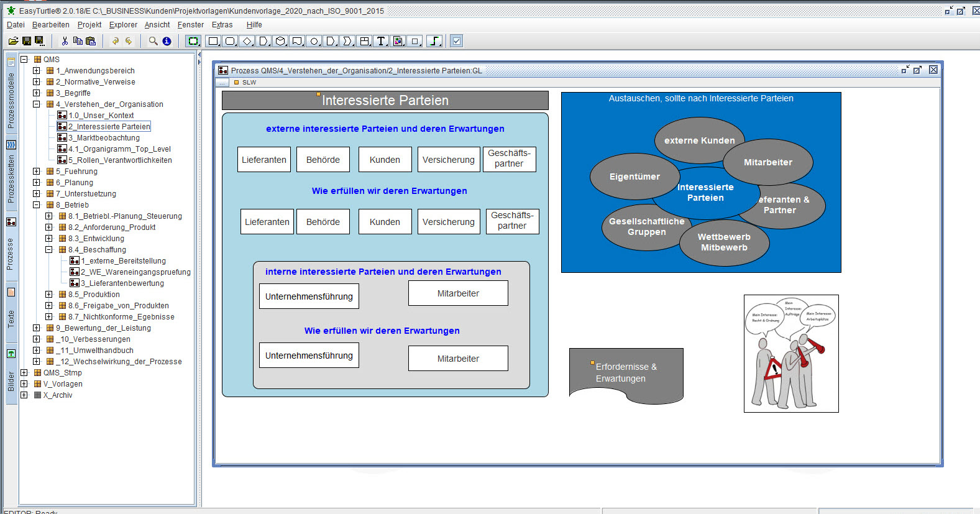Viewport: 980px width, 514px height.
Task: Select the green connector line tool
Action: pos(435,41)
